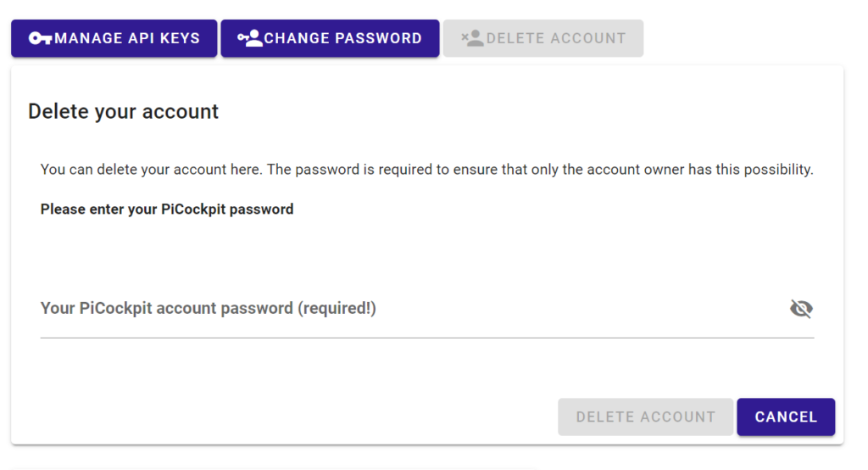Click the Cancel button
Screen dimensions: 868x470
[x=786, y=417]
